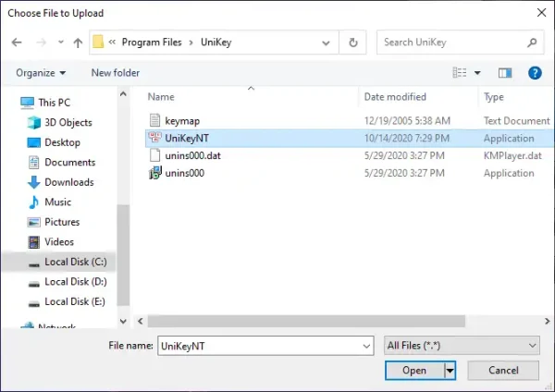Open help with the question mark icon
The image size is (555, 392).
coord(535,73)
